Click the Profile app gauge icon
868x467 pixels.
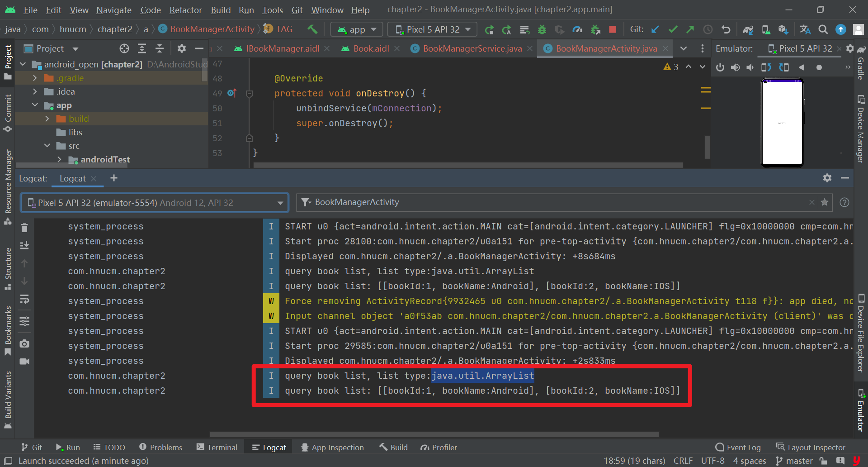(577, 30)
